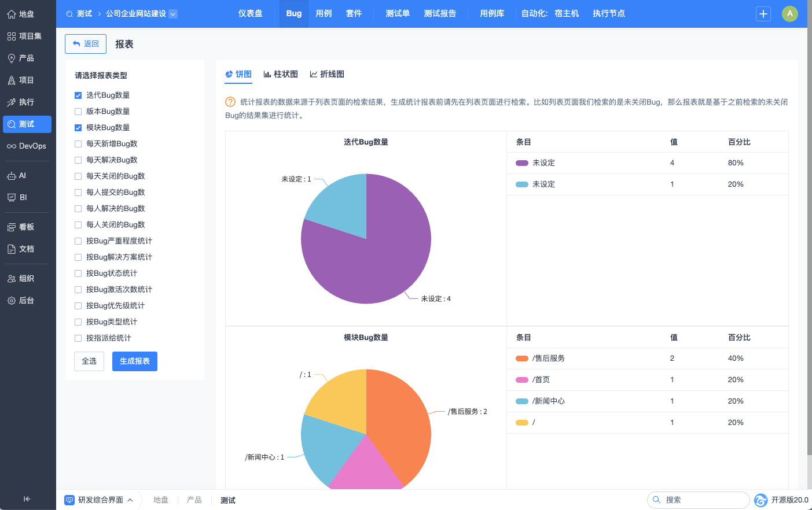Switch to 折线图 line chart tab
The width and height of the screenshot is (812, 510).
tap(327, 74)
